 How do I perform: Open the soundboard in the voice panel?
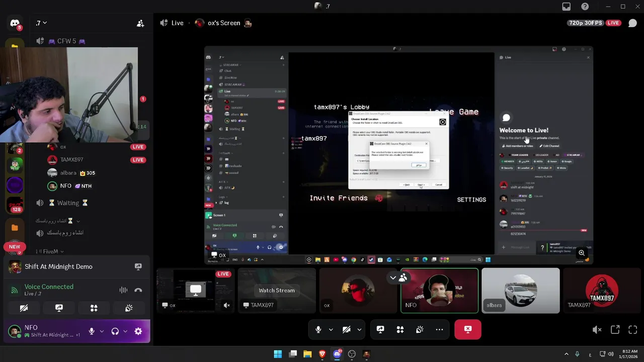129,308
